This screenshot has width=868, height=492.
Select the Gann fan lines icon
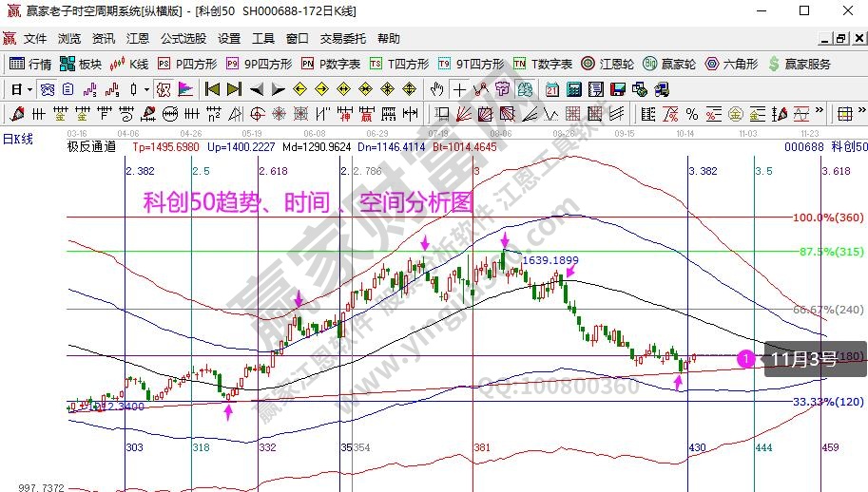(464, 114)
